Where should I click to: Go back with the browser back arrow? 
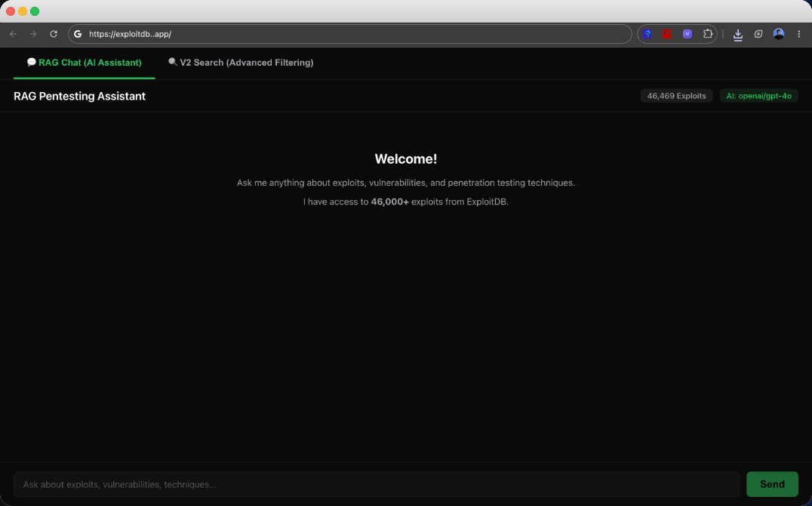(x=14, y=34)
